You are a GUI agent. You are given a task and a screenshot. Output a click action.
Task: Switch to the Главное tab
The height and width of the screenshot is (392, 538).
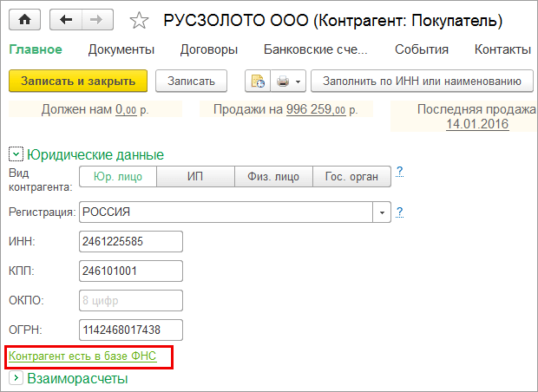[x=36, y=49]
